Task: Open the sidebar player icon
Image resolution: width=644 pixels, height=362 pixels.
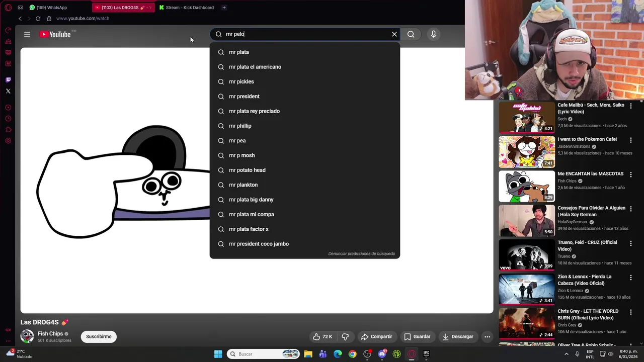Action: click(8, 108)
